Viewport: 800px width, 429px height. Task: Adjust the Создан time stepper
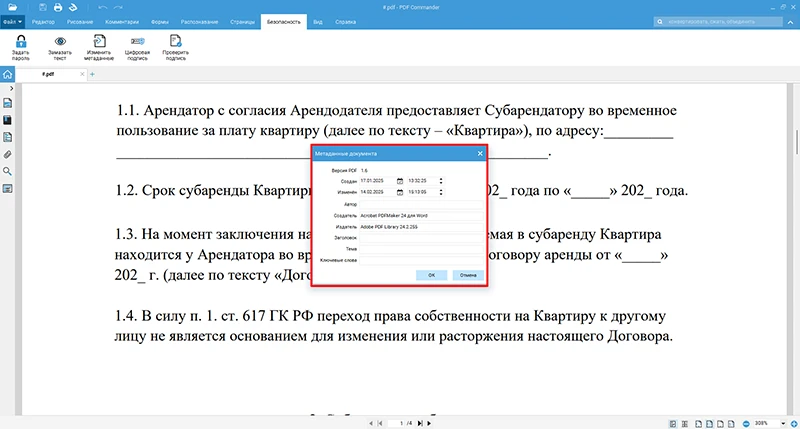441,181
